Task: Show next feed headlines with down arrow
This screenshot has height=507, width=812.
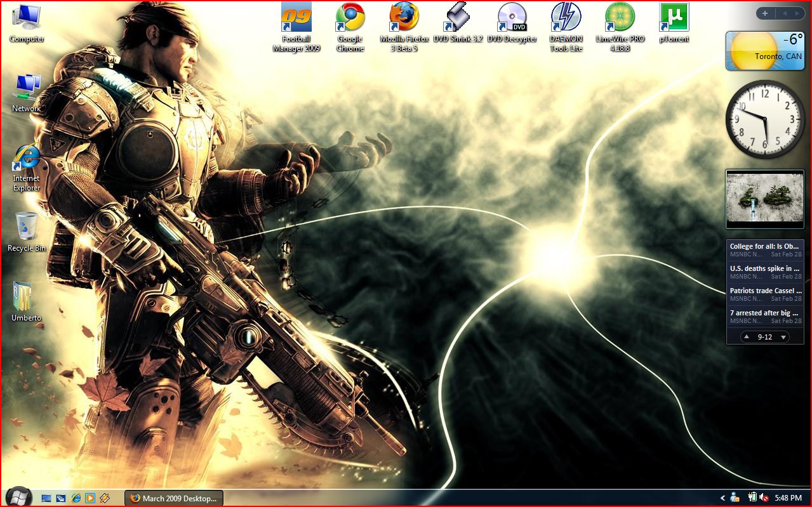Action: [783, 337]
